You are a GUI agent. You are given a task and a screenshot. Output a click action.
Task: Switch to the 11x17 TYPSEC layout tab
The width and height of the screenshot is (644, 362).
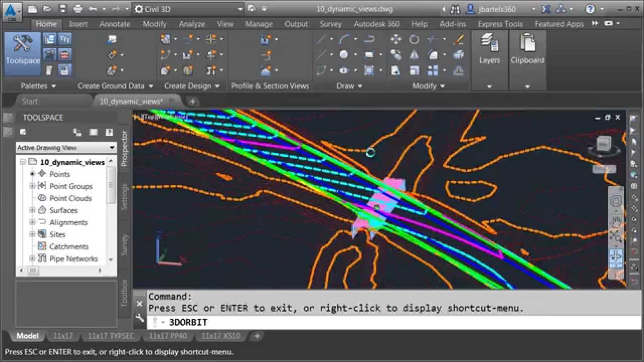[111, 336]
